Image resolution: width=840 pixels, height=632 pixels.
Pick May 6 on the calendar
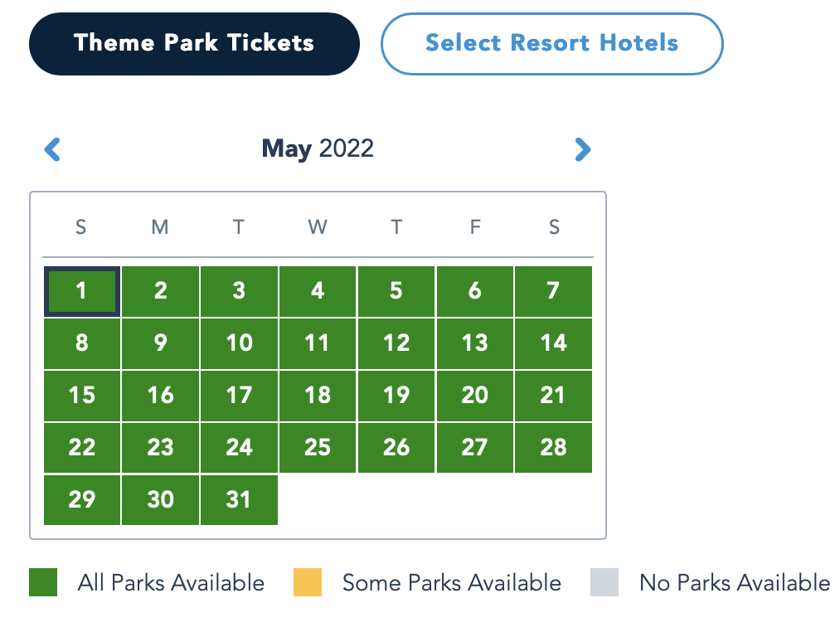(474, 291)
